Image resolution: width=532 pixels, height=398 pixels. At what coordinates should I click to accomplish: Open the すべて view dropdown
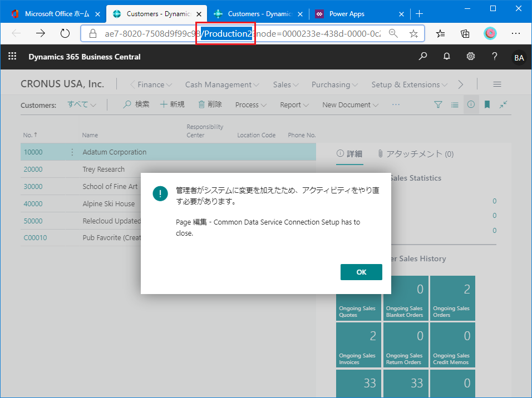point(81,105)
